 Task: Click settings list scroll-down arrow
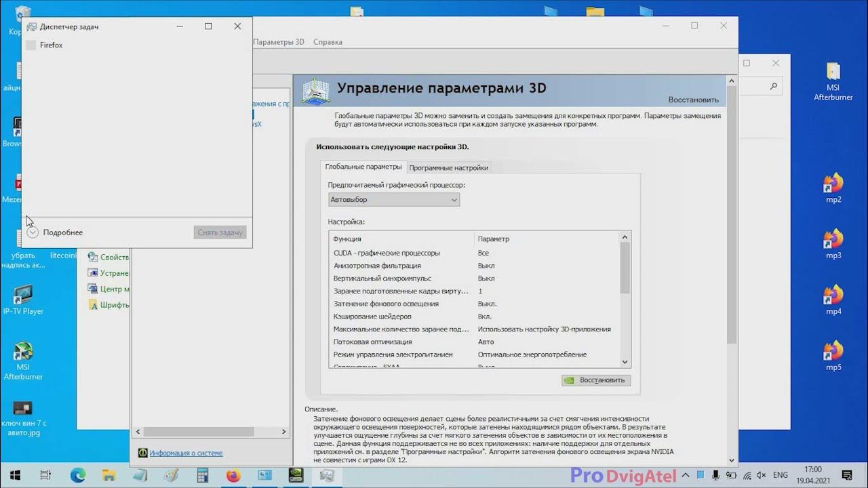tap(625, 363)
